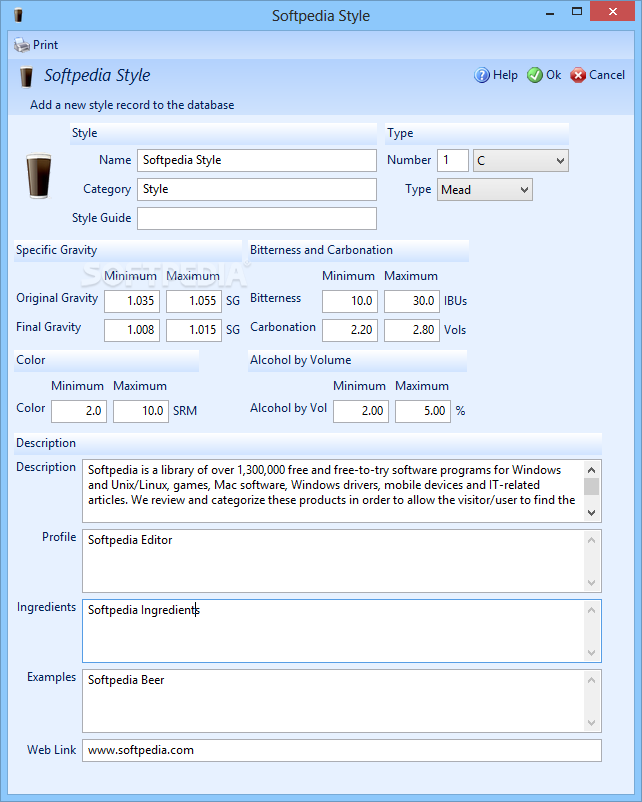The image size is (642, 802).
Task: Click Color minimum field 2.0
Action: tap(79, 411)
